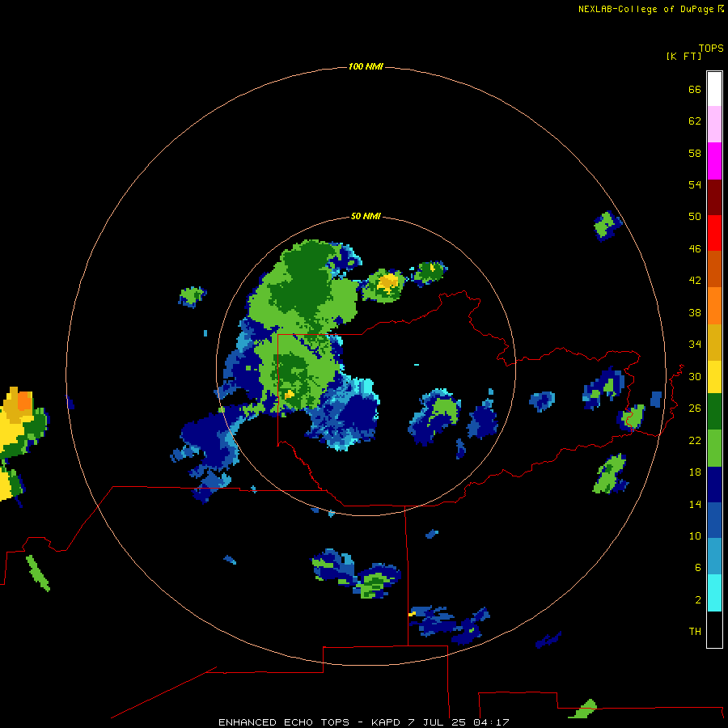Click the "26" scale label
This screenshot has height=728, width=728.
[x=695, y=408]
